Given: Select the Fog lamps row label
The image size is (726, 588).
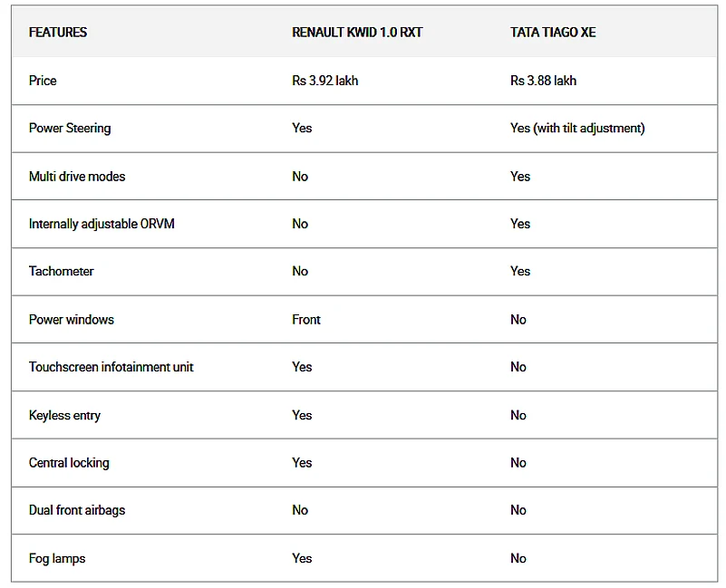Looking at the screenshot, I should (57, 559).
